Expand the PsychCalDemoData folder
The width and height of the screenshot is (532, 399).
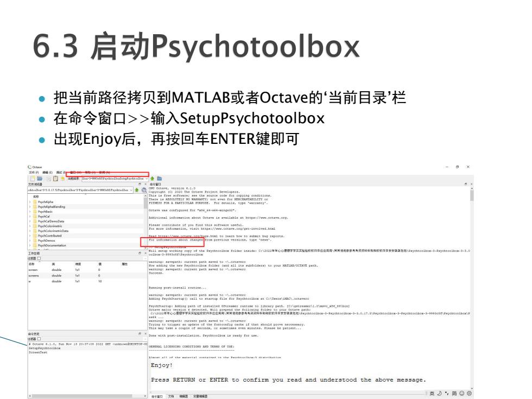point(30,221)
